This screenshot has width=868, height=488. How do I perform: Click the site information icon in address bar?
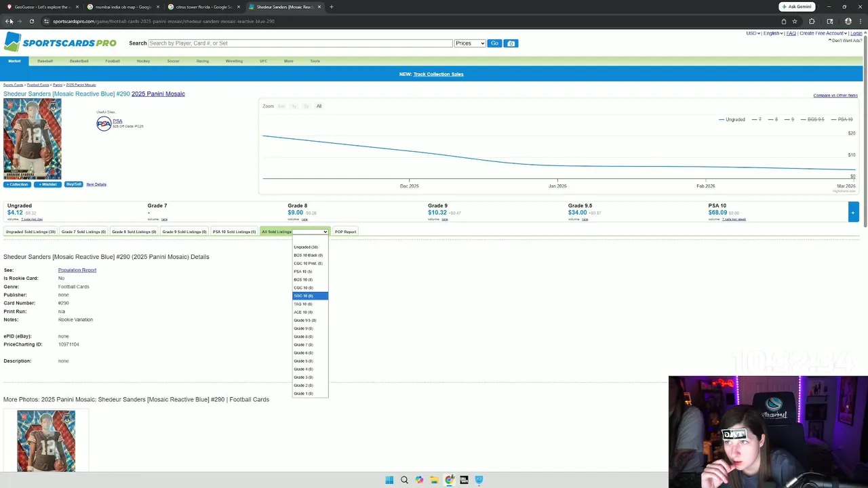click(46, 21)
